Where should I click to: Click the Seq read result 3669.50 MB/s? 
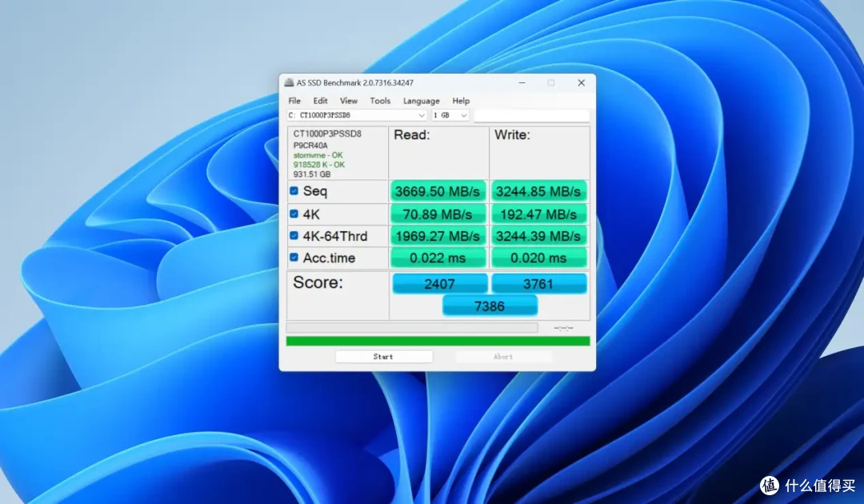point(438,191)
